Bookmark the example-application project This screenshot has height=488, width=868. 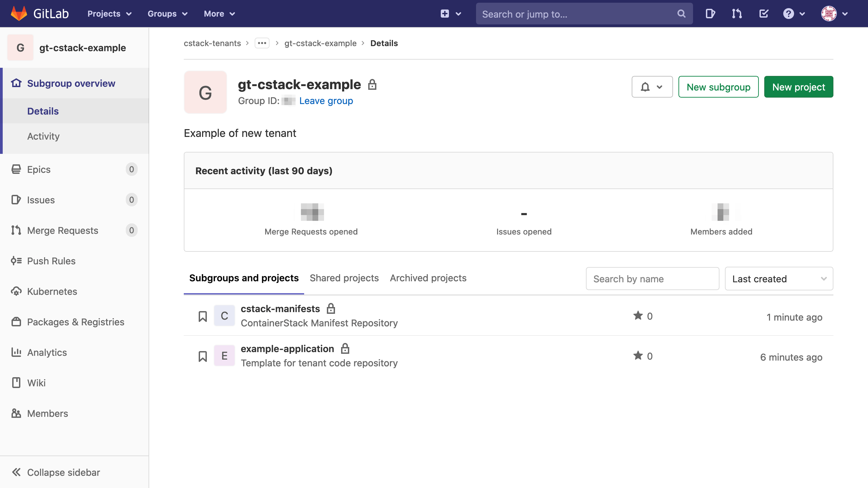(x=203, y=355)
